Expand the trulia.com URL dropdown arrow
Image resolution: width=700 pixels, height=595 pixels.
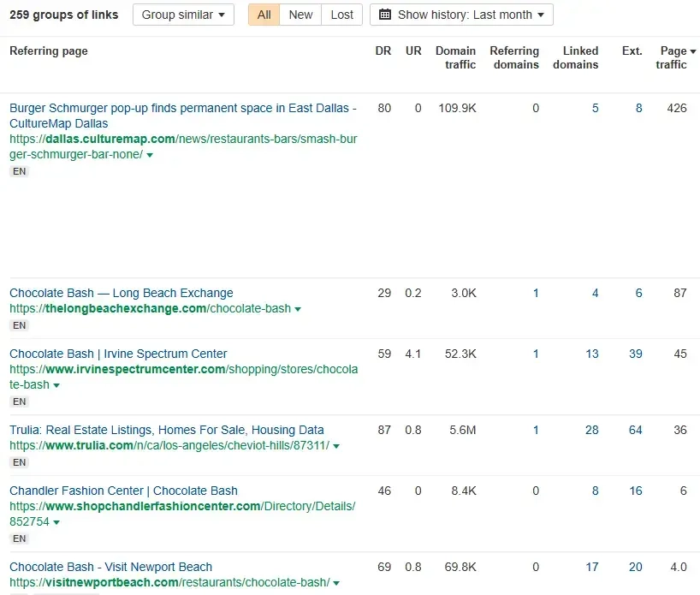click(336, 446)
